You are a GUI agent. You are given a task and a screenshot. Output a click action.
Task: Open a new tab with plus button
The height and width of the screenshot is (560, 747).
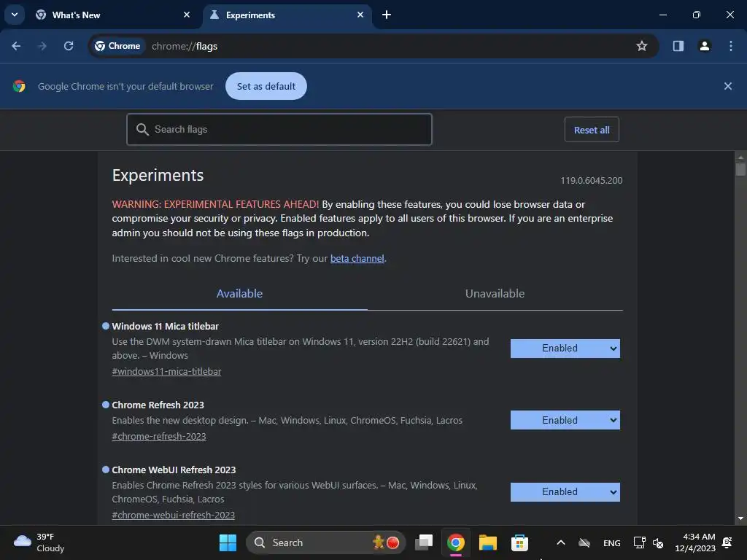pyautogui.click(x=387, y=15)
